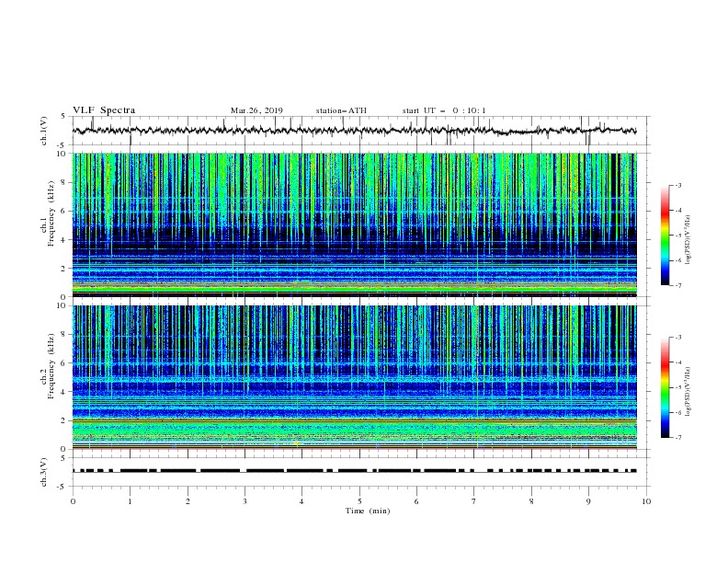
Task: Click the ch.2 colorbar "log(PSD)(V²/Hz)" label
Action: point(688,391)
